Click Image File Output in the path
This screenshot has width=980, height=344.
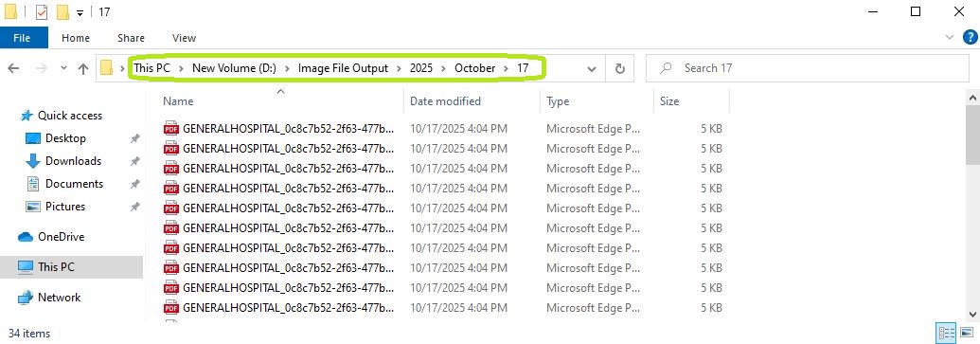343,67
